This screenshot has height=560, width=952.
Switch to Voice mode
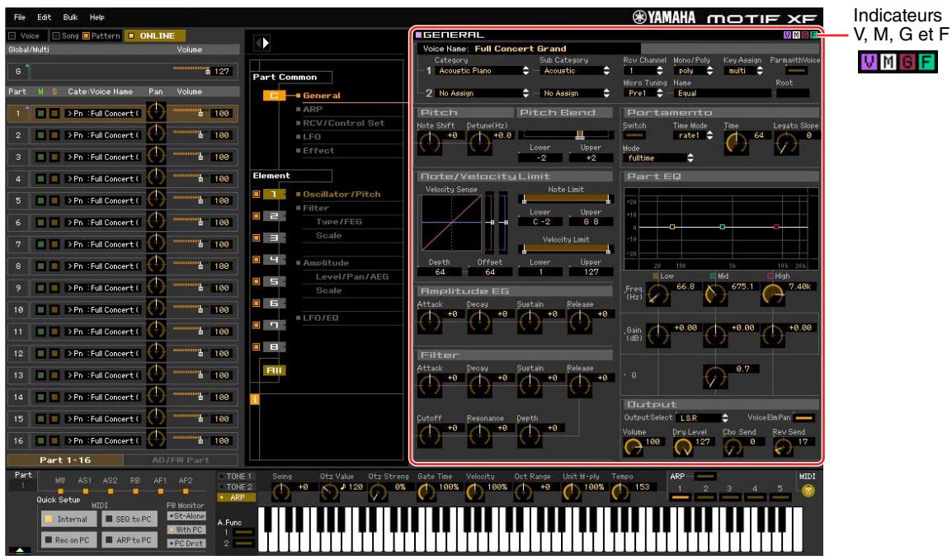(24, 35)
